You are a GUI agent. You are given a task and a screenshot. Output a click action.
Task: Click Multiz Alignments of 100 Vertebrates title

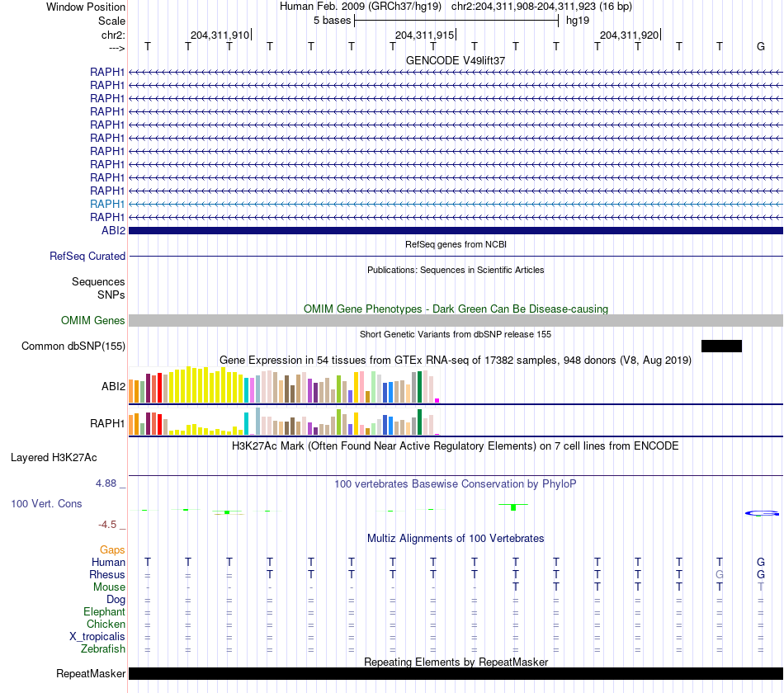[x=456, y=539]
